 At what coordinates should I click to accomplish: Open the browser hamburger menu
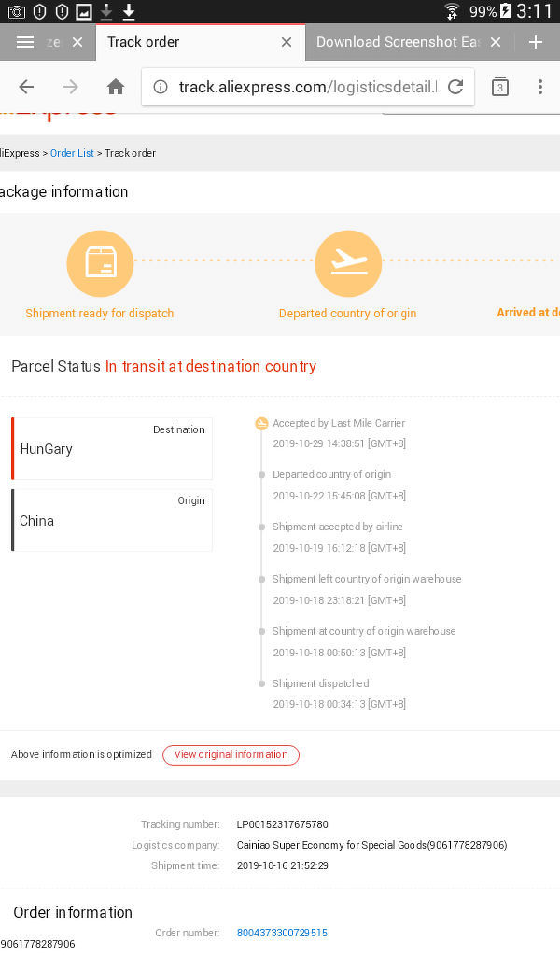25,42
